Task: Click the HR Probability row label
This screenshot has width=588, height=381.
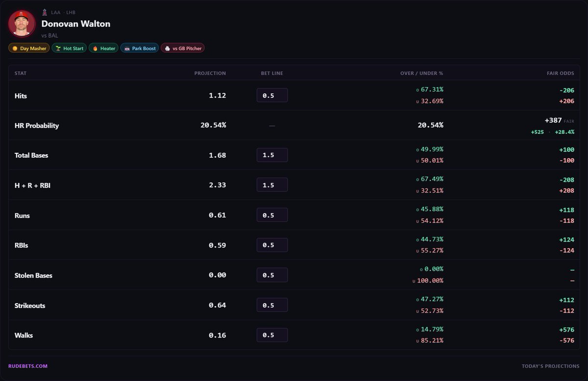Action: coord(37,125)
